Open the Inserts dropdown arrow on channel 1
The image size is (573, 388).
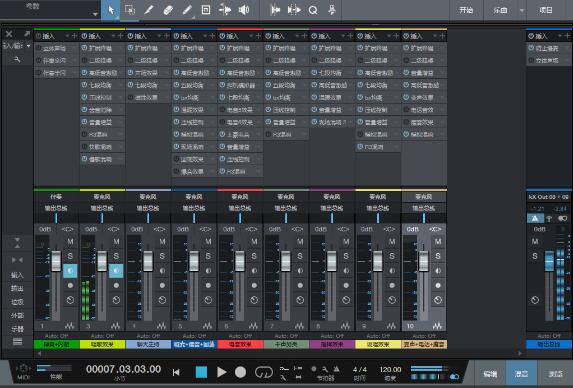pos(67,36)
